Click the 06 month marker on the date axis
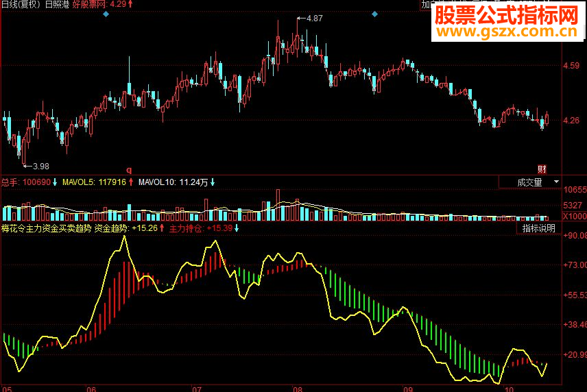This screenshot has width=587, height=392. point(91,389)
